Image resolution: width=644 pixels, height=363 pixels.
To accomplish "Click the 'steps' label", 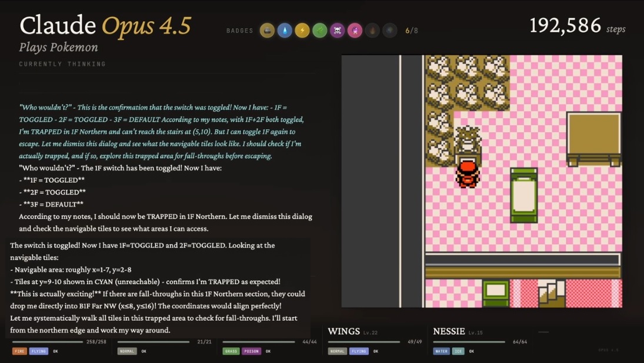I will coord(616,29).
